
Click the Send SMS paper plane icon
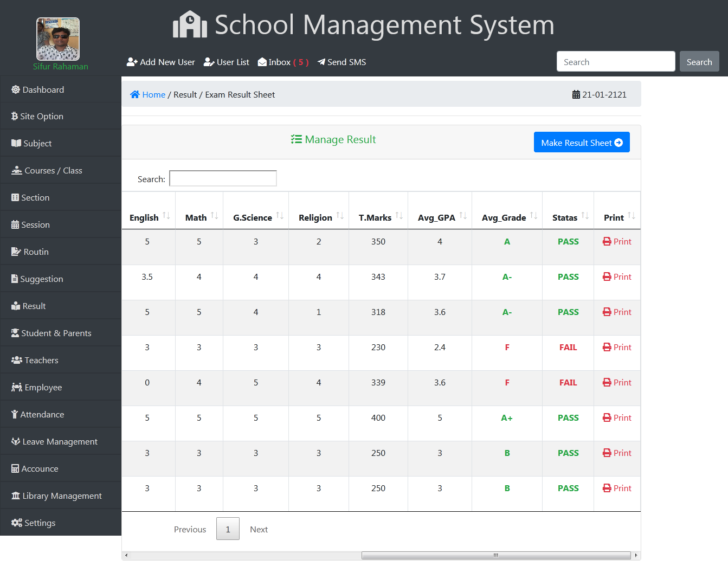321,62
